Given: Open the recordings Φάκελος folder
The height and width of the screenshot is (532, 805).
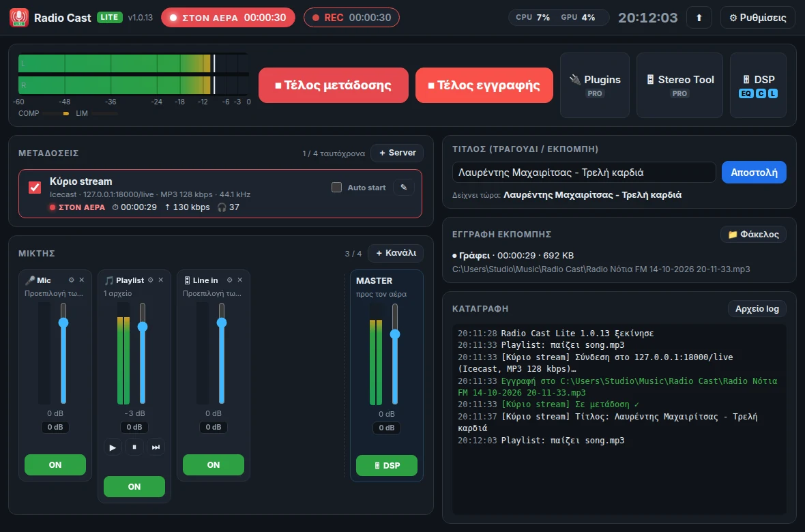Looking at the screenshot, I should (x=754, y=235).
